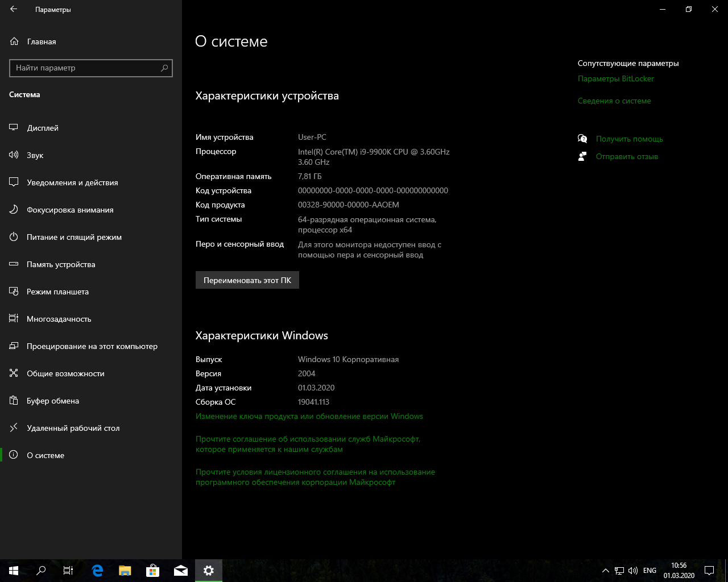728x582 pixels.
Task: Click the Характеристики устройства heading
Action: [x=267, y=95]
